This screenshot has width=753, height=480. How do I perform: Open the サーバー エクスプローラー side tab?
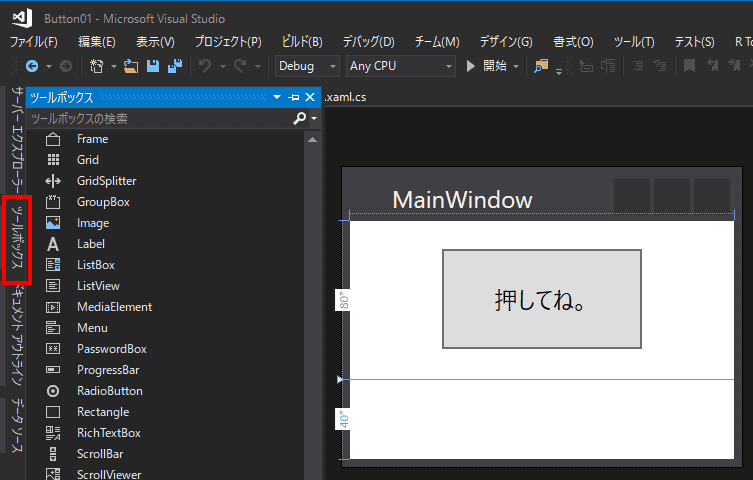17,140
